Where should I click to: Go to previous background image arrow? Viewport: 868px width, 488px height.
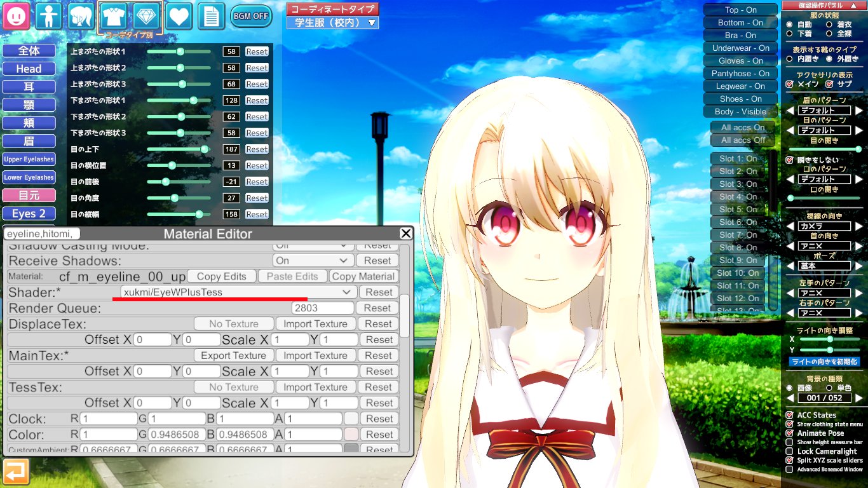[791, 398]
